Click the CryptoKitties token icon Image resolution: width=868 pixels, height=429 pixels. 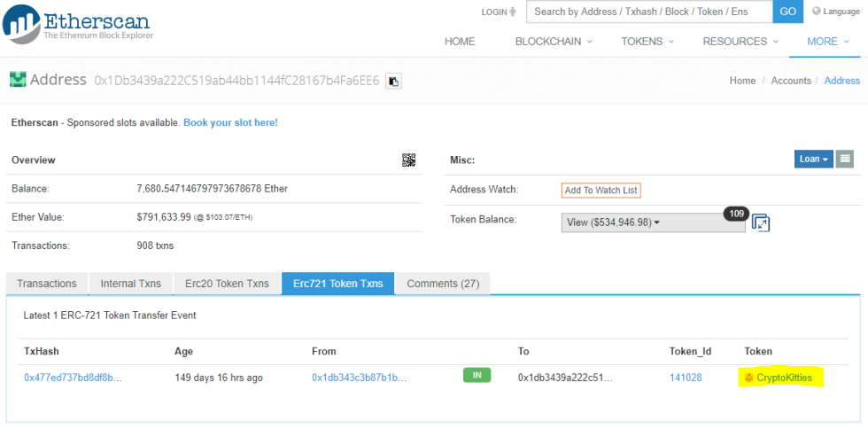(749, 378)
